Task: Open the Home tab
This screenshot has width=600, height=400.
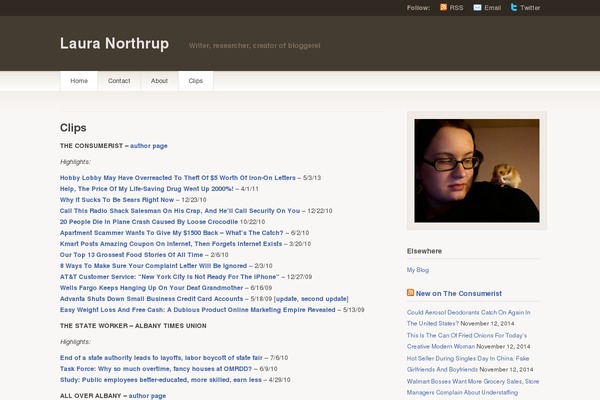Action: tap(79, 81)
